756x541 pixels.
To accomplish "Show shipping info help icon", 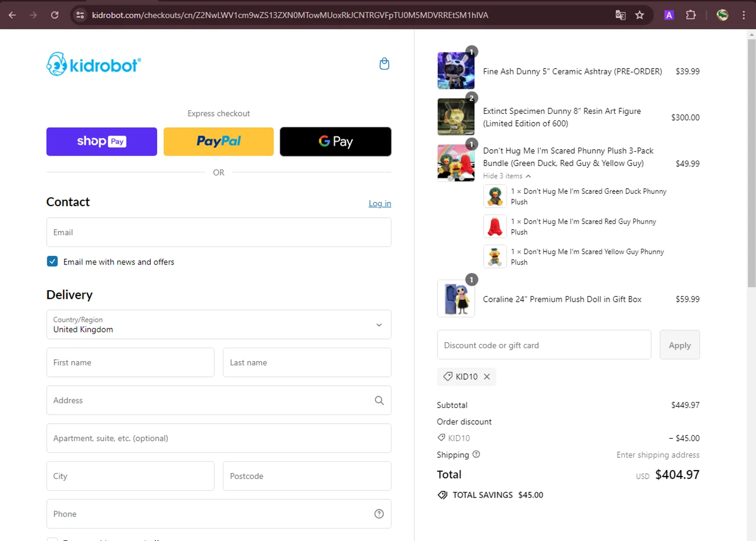I will click(x=476, y=454).
